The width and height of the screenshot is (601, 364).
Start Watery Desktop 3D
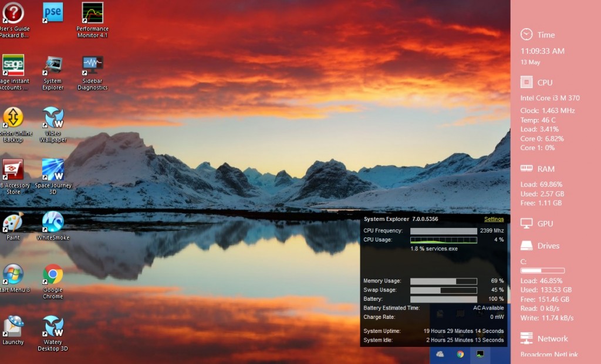52,325
